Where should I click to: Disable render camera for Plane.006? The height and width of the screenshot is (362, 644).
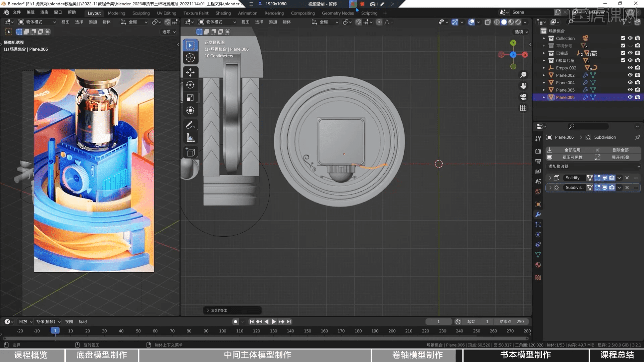pos(637,97)
